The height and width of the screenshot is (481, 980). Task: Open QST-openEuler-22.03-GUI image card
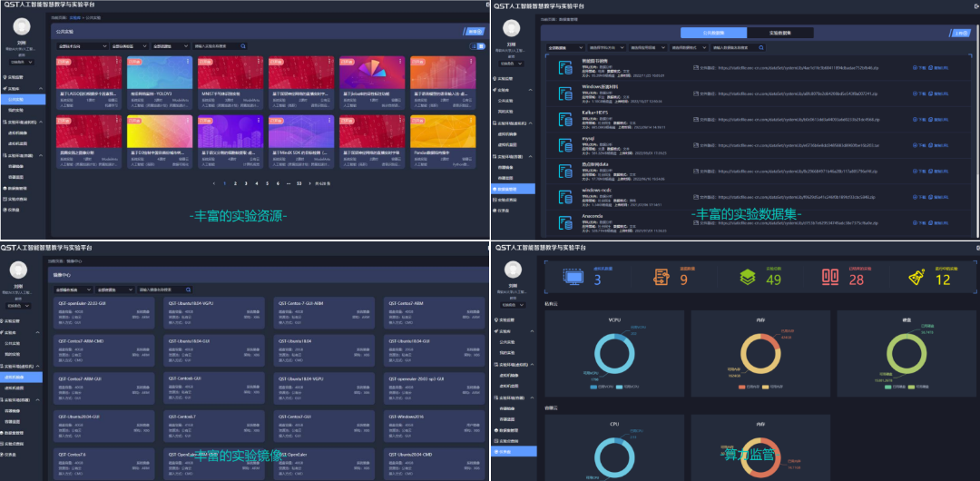tap(104, 313)
